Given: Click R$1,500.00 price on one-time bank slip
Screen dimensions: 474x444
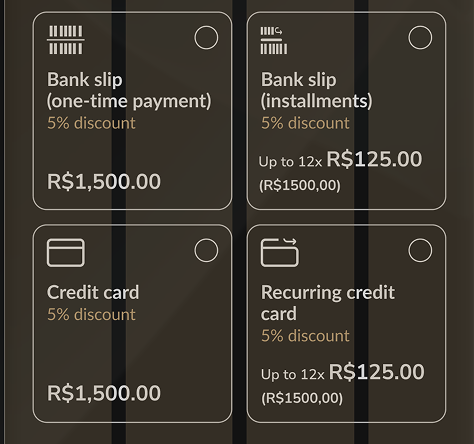Looking at the screenshot, I should coord(104,182).
